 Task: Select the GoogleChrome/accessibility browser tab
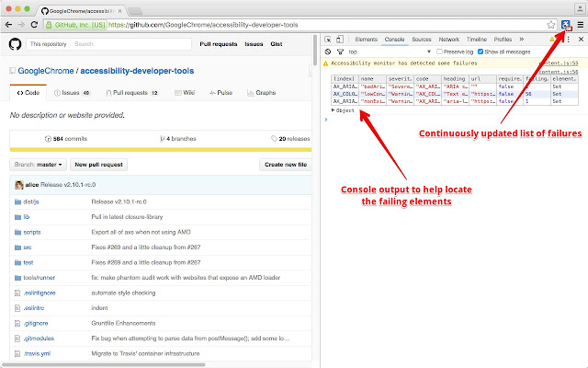coord(81,11)
